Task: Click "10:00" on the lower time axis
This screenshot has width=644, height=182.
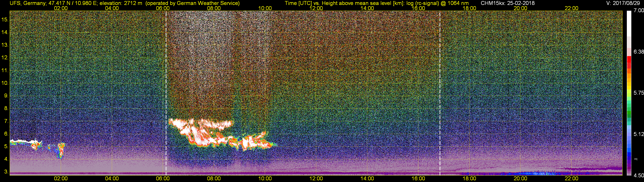Action: [265, 179]
